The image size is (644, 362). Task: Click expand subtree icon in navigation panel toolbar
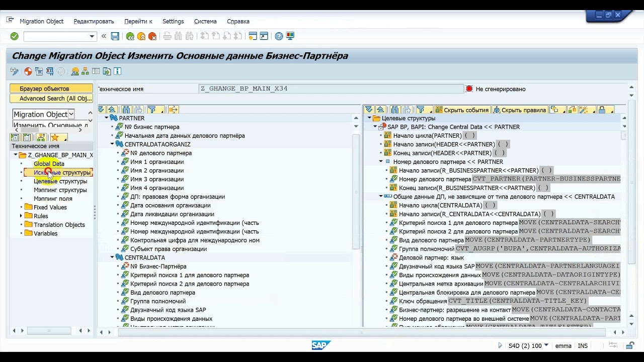(15, 137)
